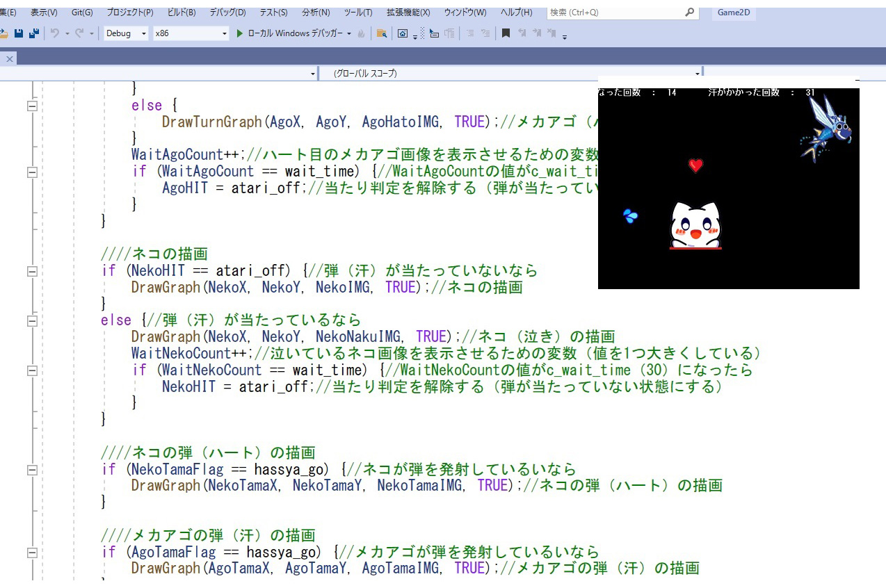Collapse fold at NekoHIT if statement
The image size is (886, 588).
32,271
